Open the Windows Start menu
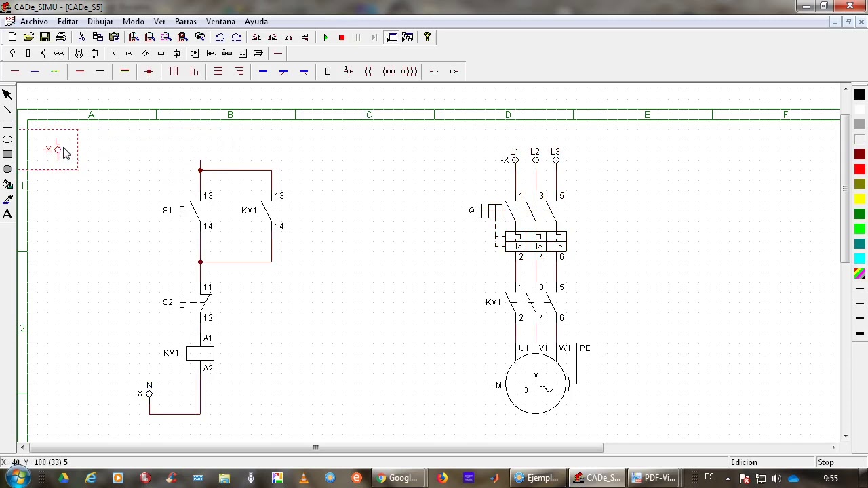This screenshot has height=488, width=868. pos(17,478)
